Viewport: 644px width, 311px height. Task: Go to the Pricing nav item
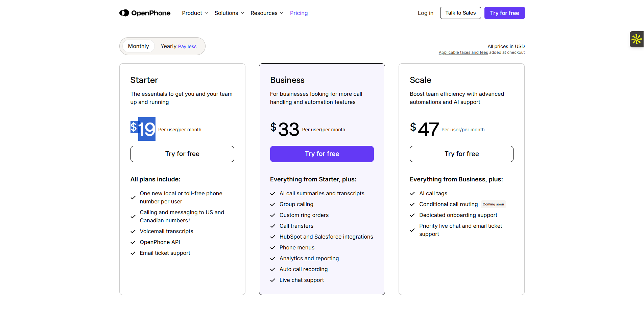pyautogui.click(x=299, y=13)
